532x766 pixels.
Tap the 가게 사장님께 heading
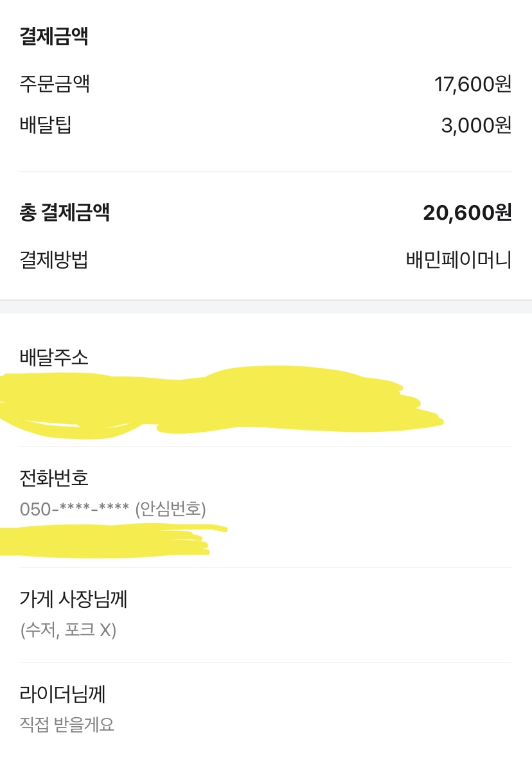(74, 600)
